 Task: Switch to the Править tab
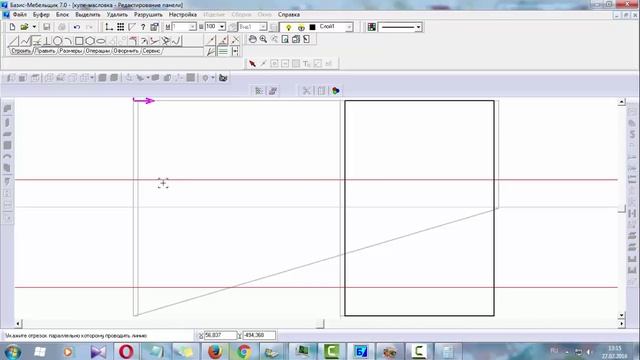tap(45, 51)
